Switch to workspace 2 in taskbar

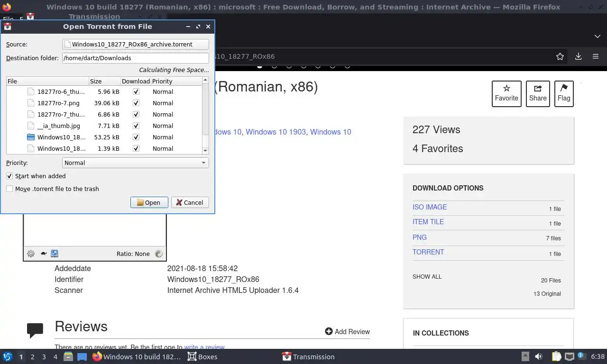(x=32, y=356)
